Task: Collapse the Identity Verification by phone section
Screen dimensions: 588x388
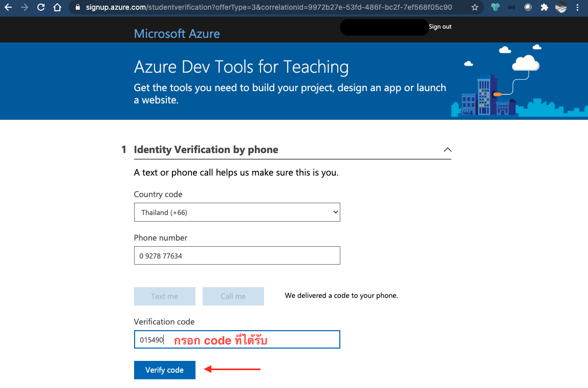Action: coord(447,150)
